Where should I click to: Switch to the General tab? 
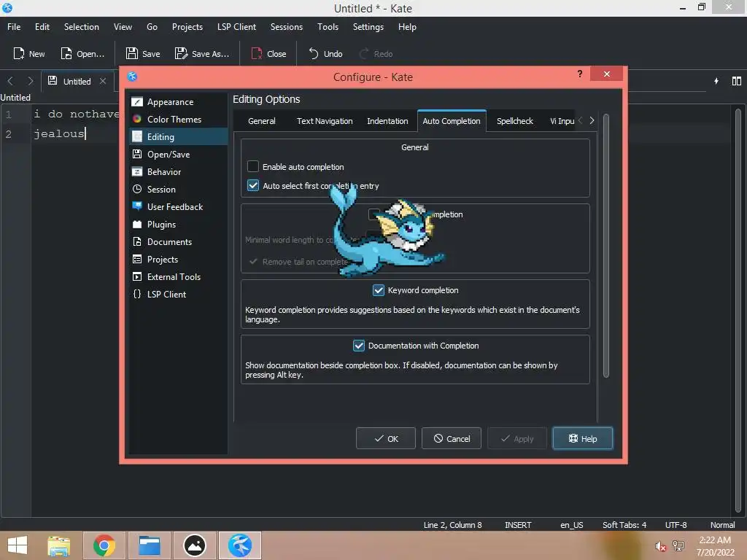click(262, 121)
